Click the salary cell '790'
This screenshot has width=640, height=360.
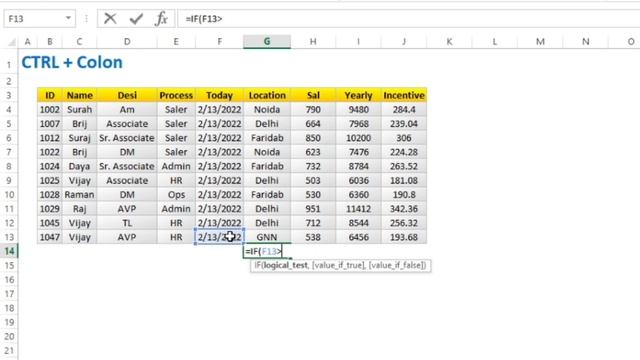click(313, 109)
